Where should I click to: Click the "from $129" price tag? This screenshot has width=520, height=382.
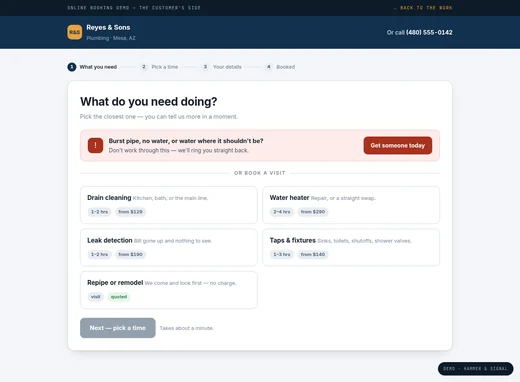point(131,212)
